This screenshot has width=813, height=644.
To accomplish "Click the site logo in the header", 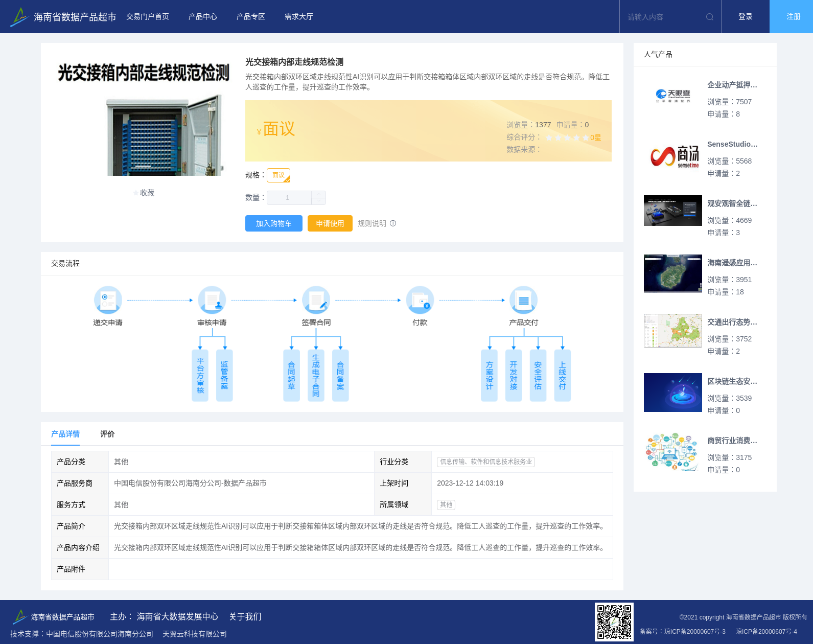I will pyautogui.click(x=63, y=17).
